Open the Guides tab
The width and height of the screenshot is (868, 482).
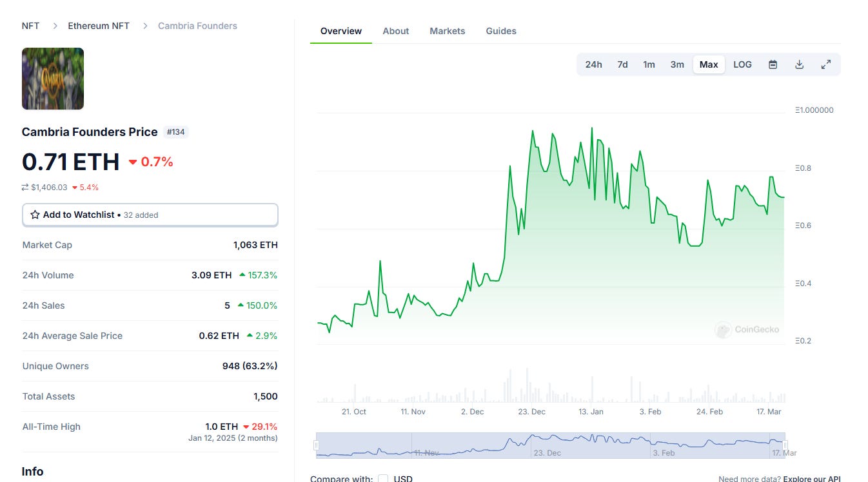pyautogui.click(x=501, y=31)
